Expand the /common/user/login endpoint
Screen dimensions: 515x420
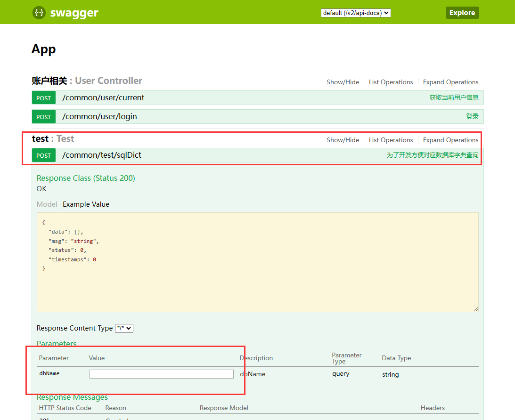click(x=99, y=117)
